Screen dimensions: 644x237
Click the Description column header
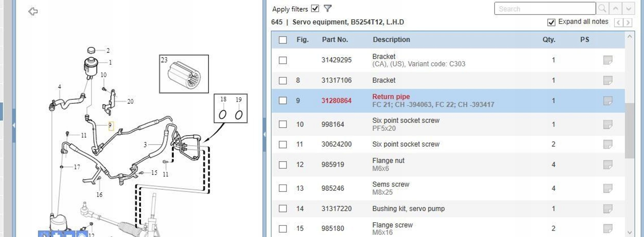tap(391, 40)
